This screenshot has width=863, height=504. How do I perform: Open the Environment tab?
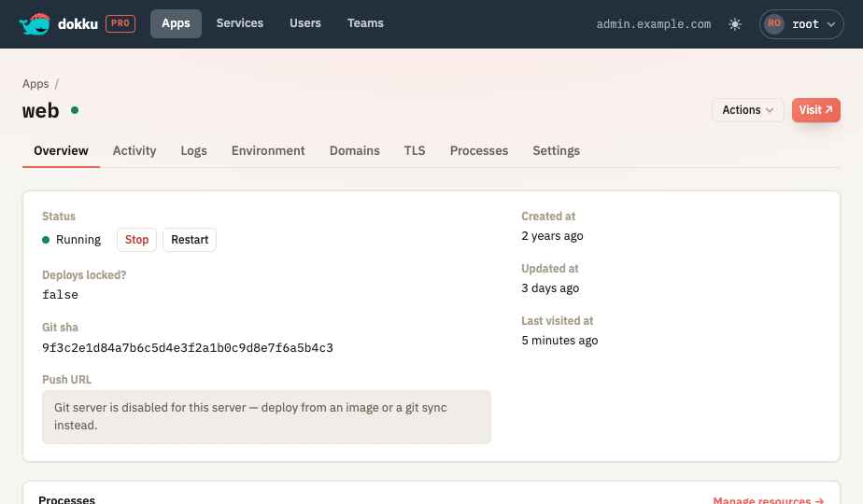268,151
